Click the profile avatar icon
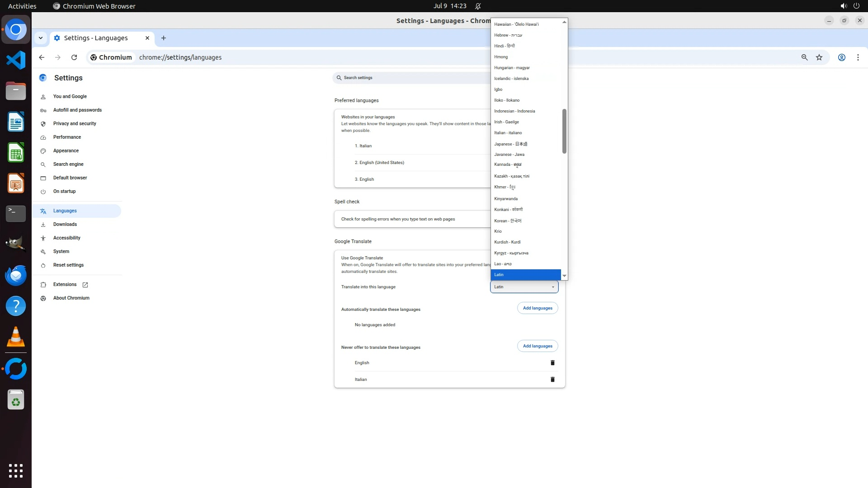Viewport: 868px width, 488px height. 841,57
